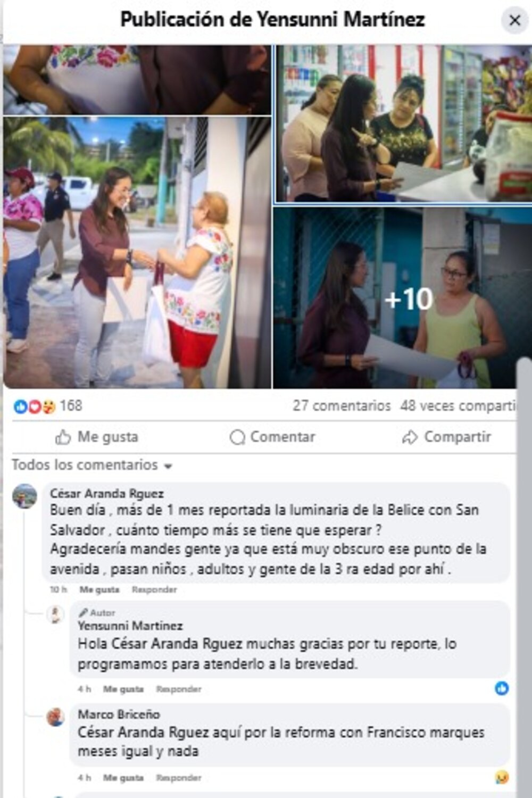Reply to César Aranda Rguez's comment
The height and width of the screenshot is (798, 532).
(x=154, y=589)
